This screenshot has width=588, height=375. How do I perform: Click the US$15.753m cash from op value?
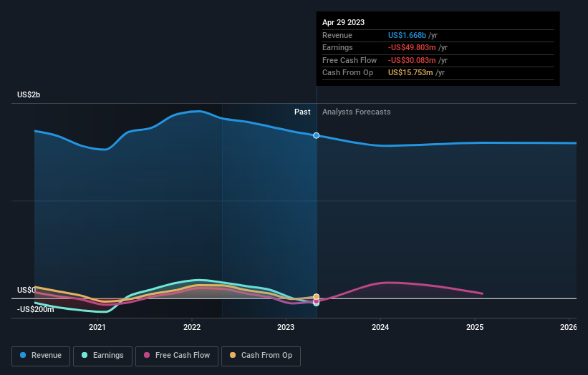click(410, 73)
